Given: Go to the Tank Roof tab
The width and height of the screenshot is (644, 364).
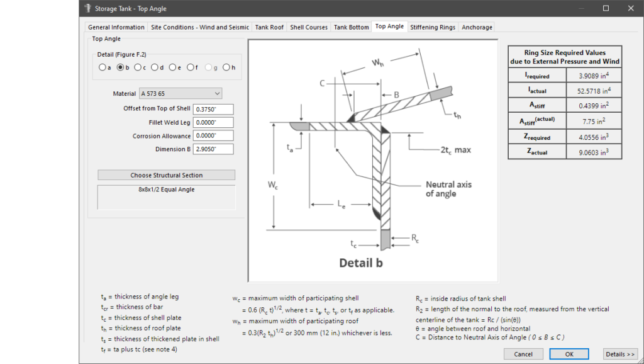Looking at the screenshot, I should coord(269,27).
